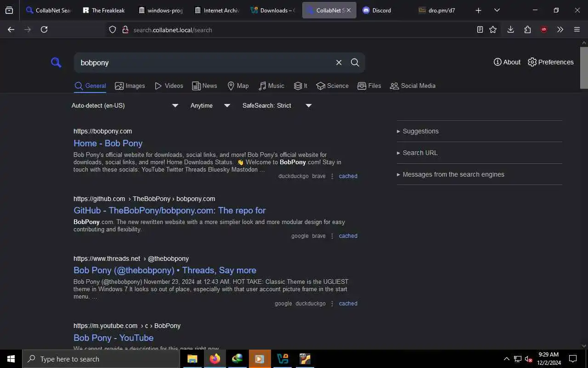This screenshot has width=588, height=368.
Task: Open the Firefox application menu
Action: pyautogui.click(x=577, y=29)
